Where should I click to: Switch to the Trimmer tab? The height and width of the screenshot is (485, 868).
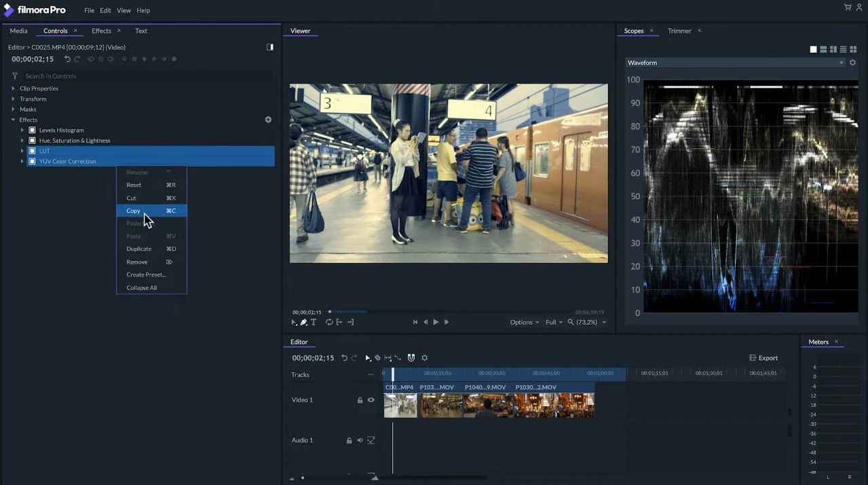[x=679, y=31]
